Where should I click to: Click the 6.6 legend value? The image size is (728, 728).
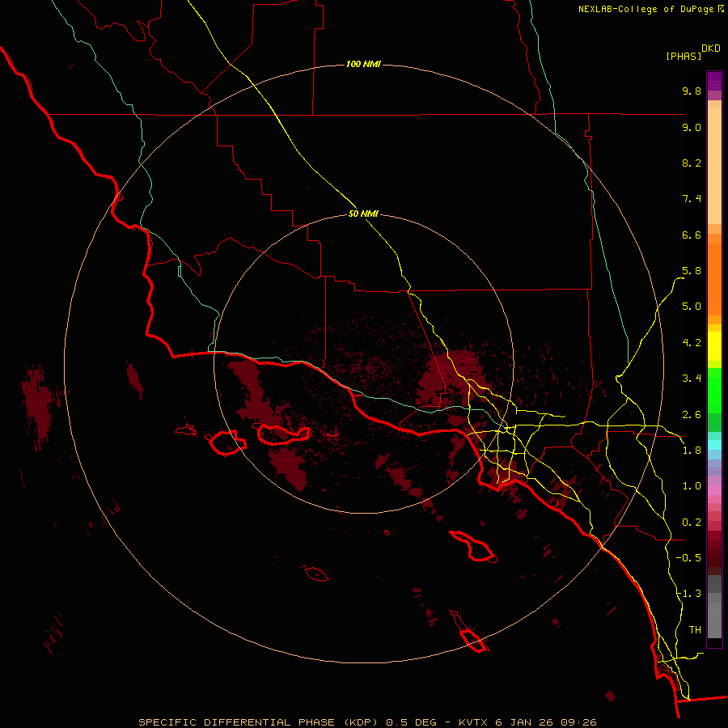coord(692,235)
